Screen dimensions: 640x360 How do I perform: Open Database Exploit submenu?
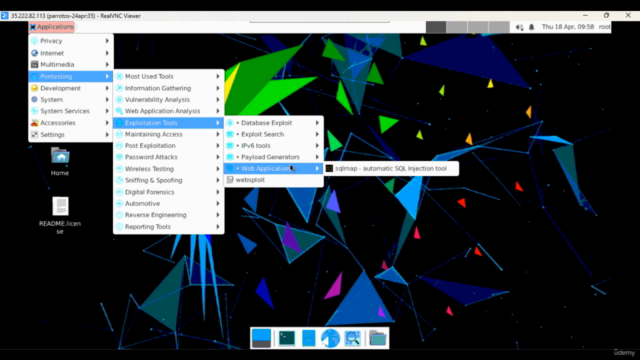pyautogui.click(x=273, y=123)
